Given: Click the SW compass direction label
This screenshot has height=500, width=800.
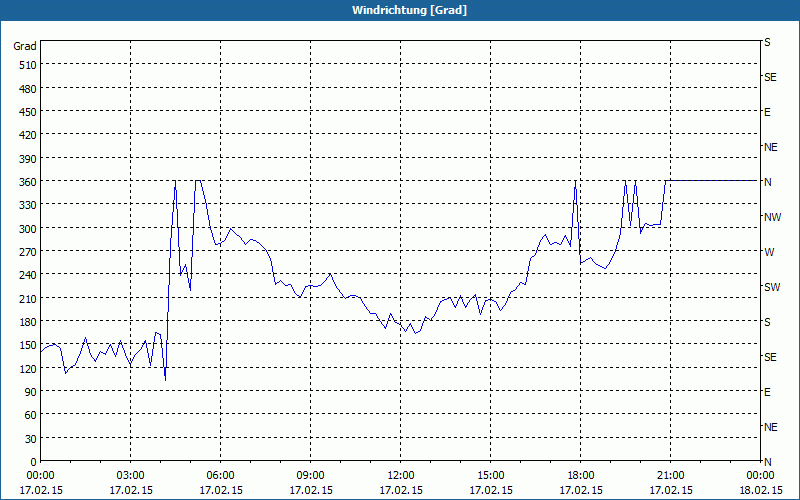Looking at the screenshot, I should tap(772, 287).
